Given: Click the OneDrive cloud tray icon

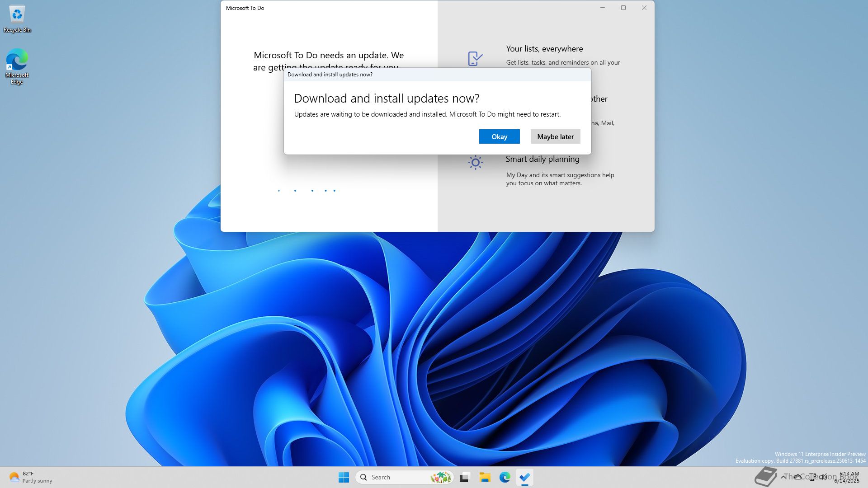Looking at the screenshot, I should pyautogui.click(x=798, y=477).
